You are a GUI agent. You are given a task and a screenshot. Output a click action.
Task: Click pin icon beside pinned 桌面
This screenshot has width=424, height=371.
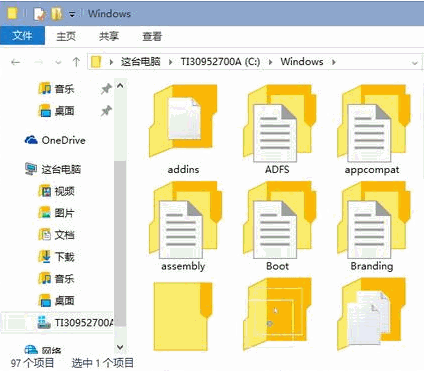tap(106, 111)
